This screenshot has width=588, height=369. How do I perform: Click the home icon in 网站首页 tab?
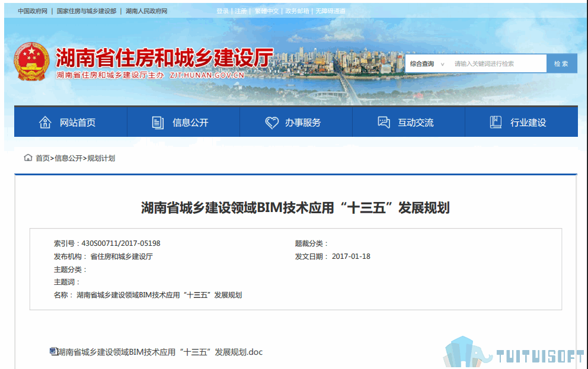(45, 123)
